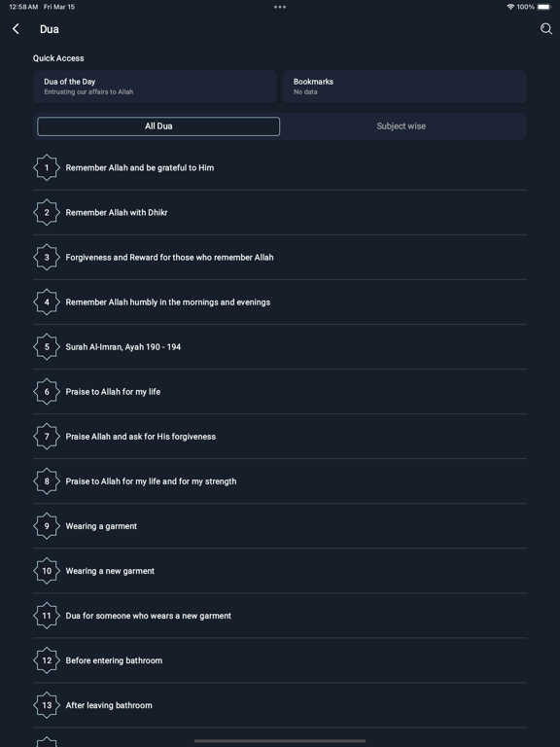
Task: Tap the back arrow icon
Action: click(16, 29)
